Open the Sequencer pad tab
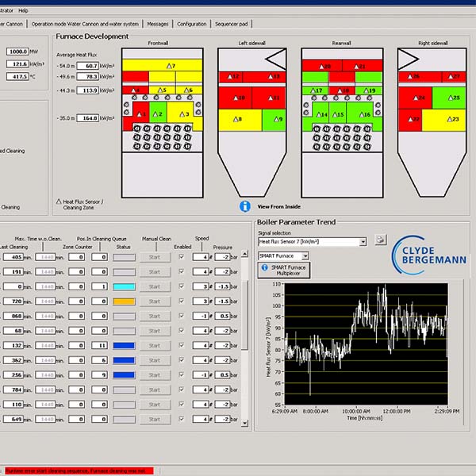This screenshot has width=476, height=476. click(x=232, y=24)
